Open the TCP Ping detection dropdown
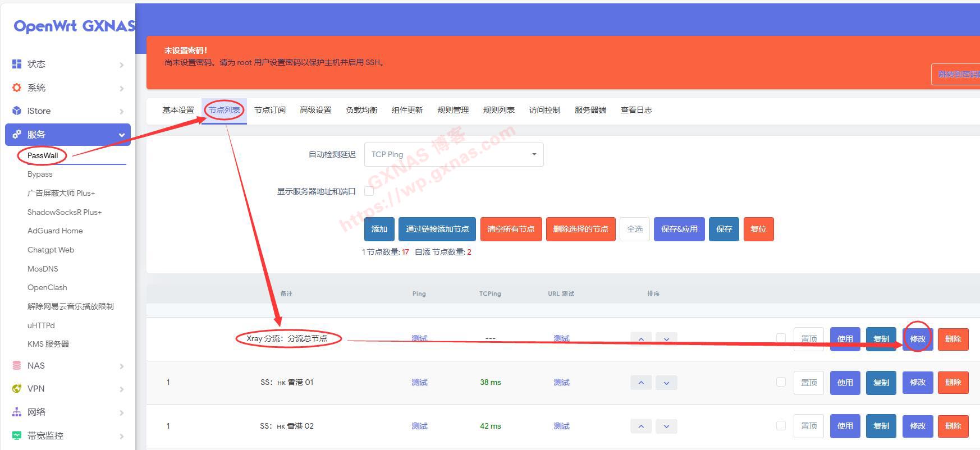 454,154
